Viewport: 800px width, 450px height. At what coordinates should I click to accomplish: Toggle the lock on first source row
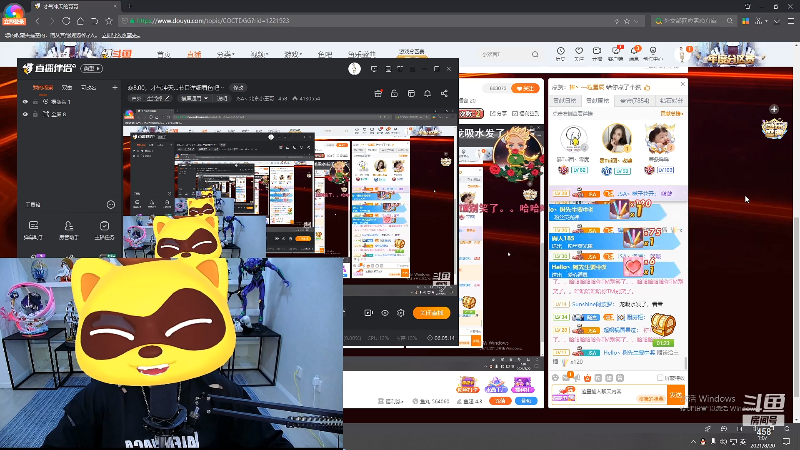(x=35, y=102)
